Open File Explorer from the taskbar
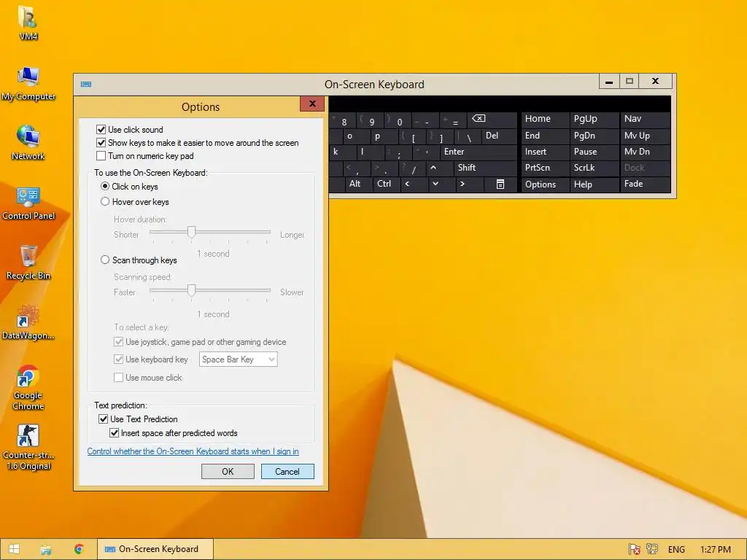 pyautogui.click(x=46, y=549)
